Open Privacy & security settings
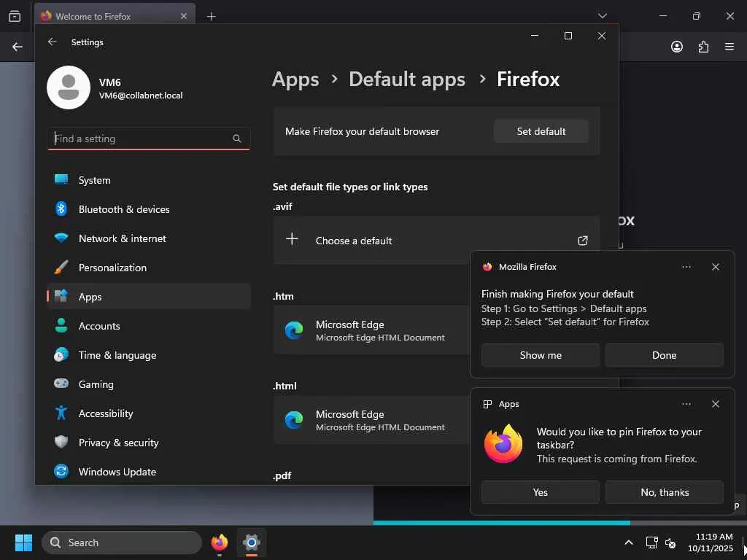 (x=149, y=443)
